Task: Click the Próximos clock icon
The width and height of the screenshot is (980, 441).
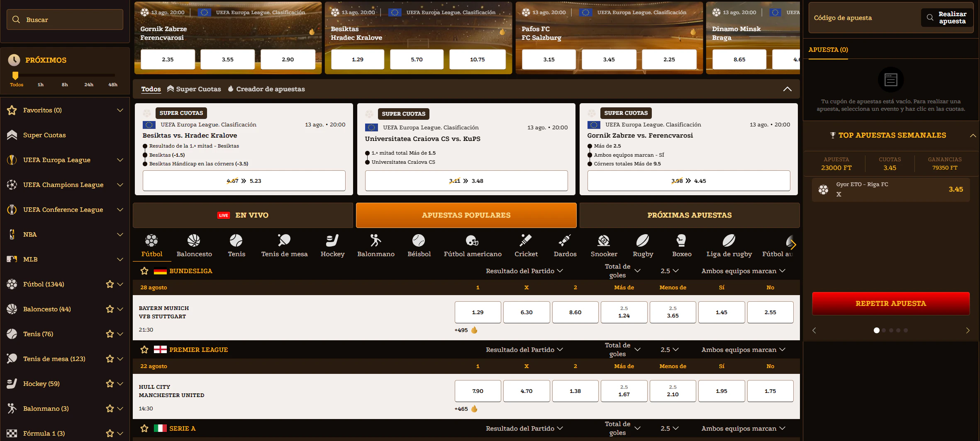Action: click(x=14, y=60)
